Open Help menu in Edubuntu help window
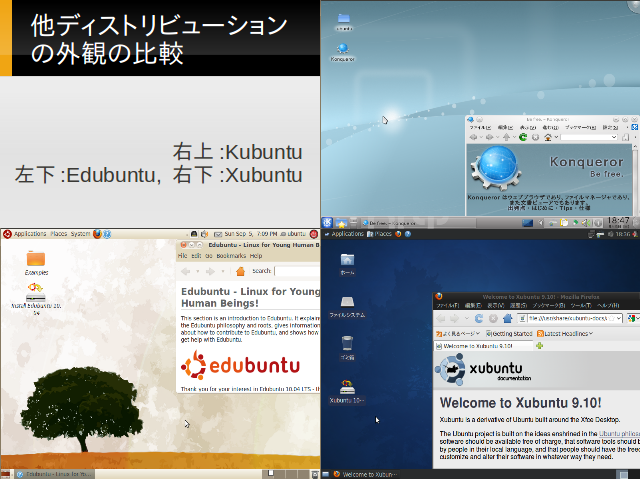The image size is (640, 480). coord(256,256)
